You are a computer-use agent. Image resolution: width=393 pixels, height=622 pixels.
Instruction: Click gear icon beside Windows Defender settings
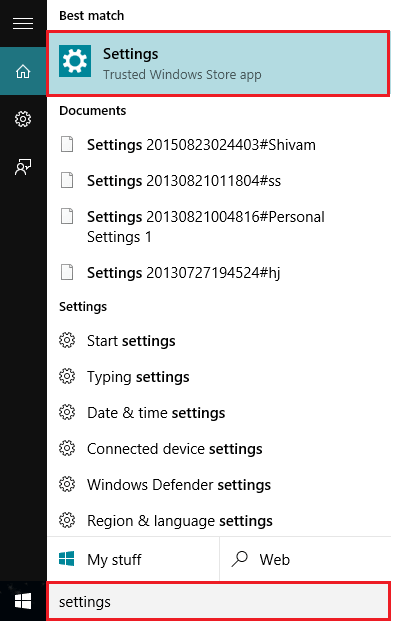(67, 484)
